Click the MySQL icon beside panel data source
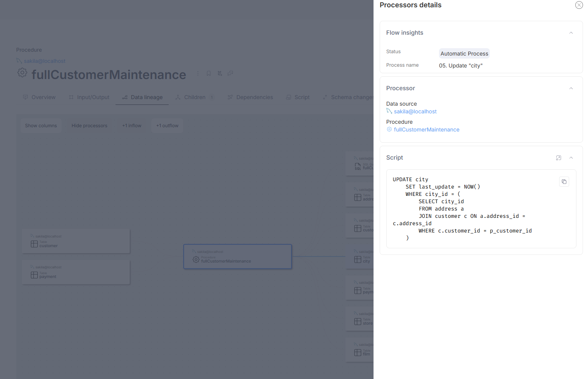 click(x=389, y=111)
